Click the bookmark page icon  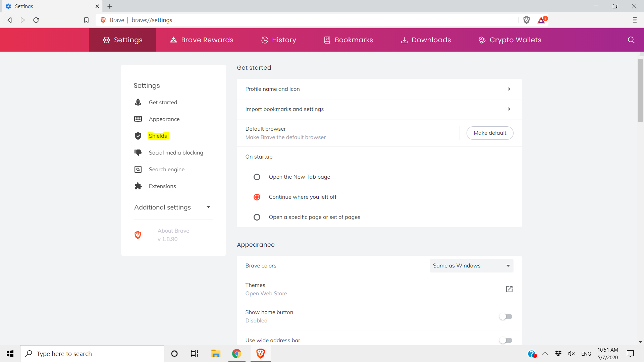(x=86, y=20)
